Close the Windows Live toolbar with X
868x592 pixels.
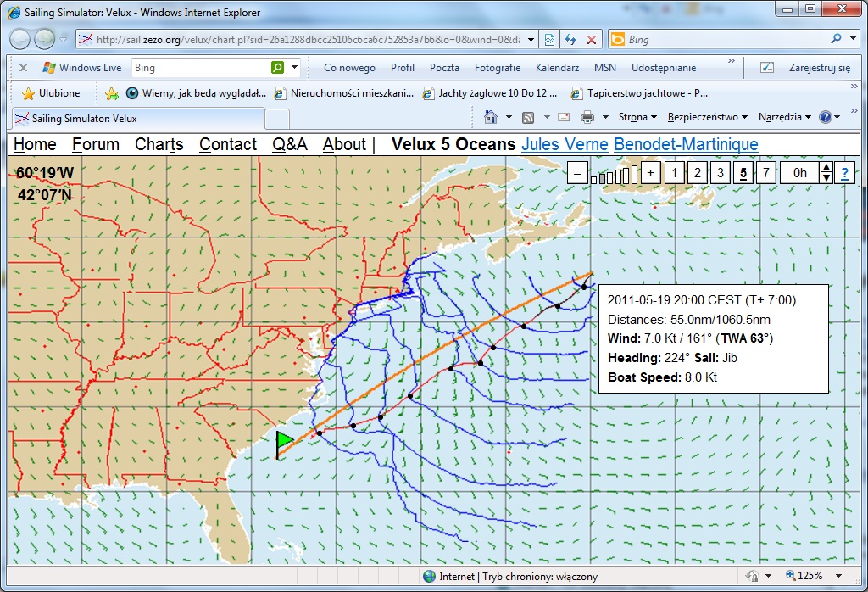[x=23, y=68]
